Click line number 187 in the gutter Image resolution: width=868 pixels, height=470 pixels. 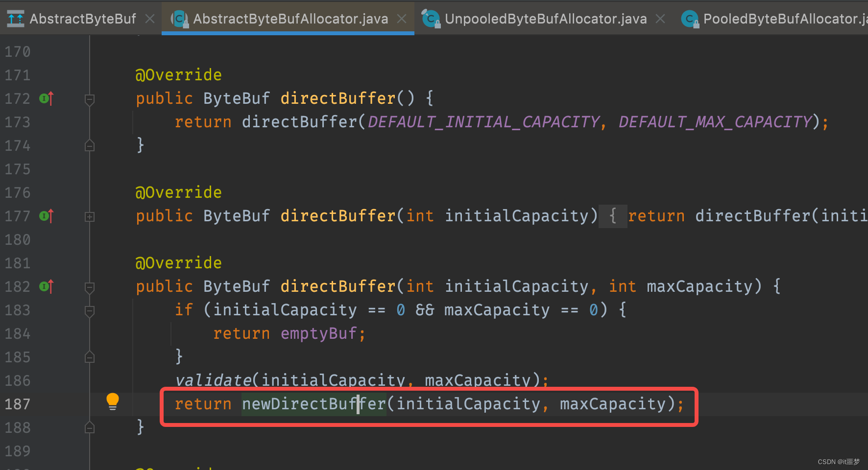tap(18, 404)
